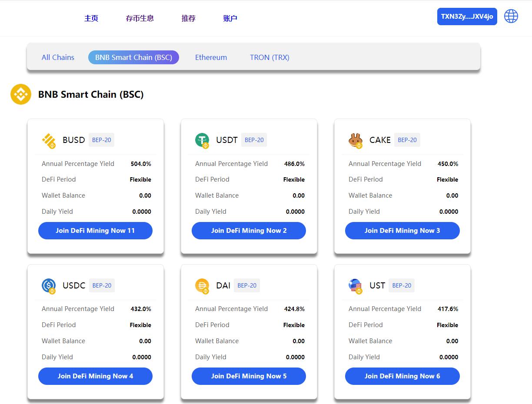This screenshot has width=532, height=404.
Task: Click the BNB Smart Chain logo icon
Action: tap(21, 94)
